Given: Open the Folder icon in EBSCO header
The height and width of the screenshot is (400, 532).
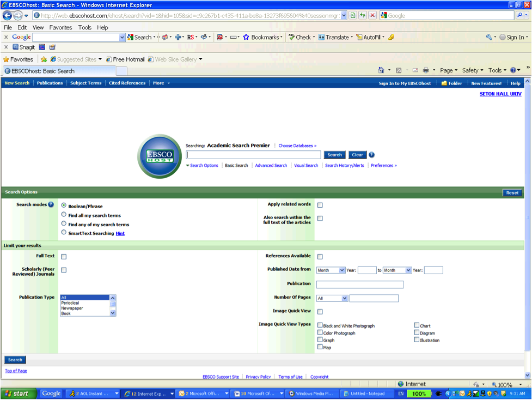Looking at the screenshot, I should click(x=444, y=83).
